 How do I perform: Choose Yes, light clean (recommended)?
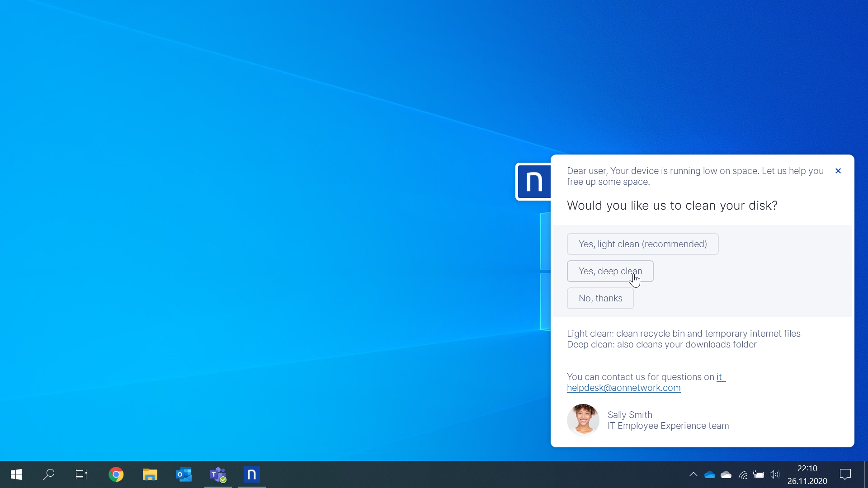click(x=642, y=244)
